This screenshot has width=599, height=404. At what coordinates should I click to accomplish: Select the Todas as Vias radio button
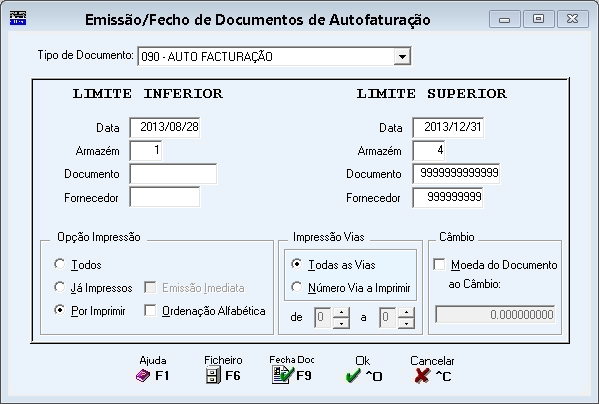pyautogui.click(x=296, y=264)
